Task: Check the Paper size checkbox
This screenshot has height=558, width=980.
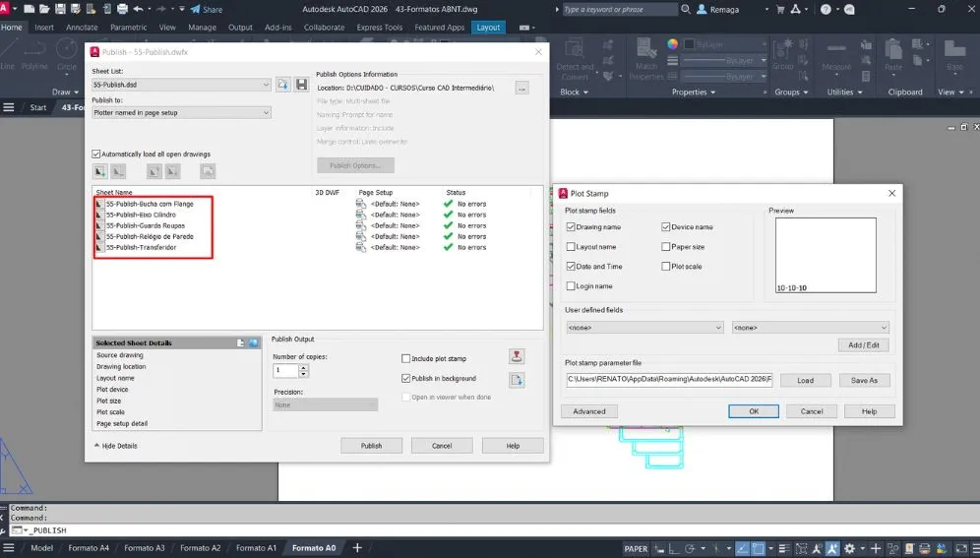Action: (x=666, y=247)
